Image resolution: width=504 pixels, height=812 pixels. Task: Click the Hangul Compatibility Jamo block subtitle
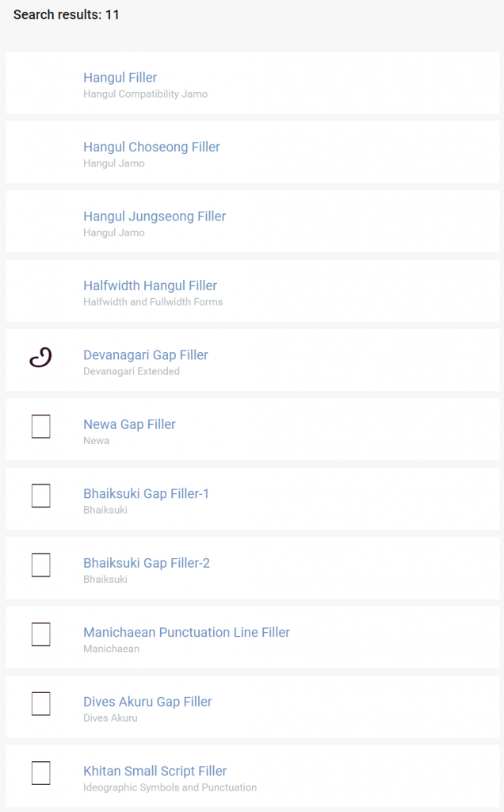tap(145, 94)
